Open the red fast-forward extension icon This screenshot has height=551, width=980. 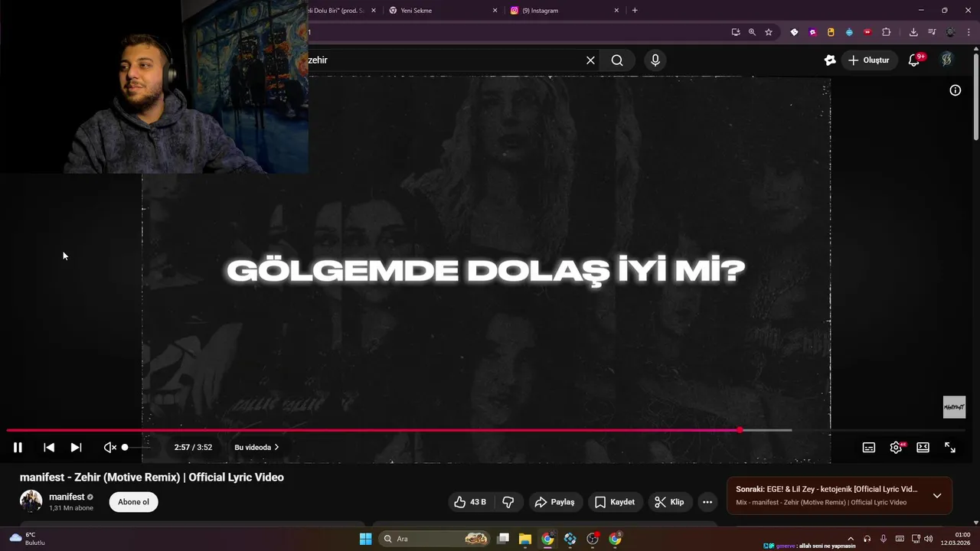point(867,32)
